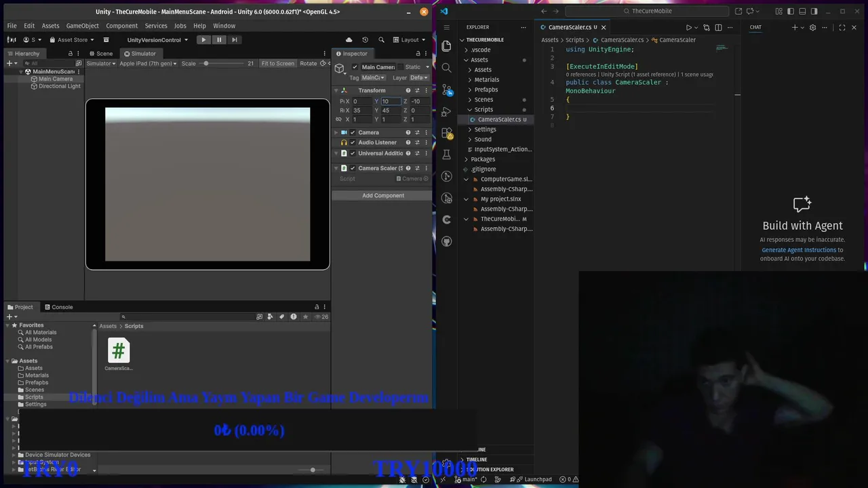This screenshot has height=488, width=868.
Task: Toggle VS Code primary sidebar layout
Action: pos(791,11)
